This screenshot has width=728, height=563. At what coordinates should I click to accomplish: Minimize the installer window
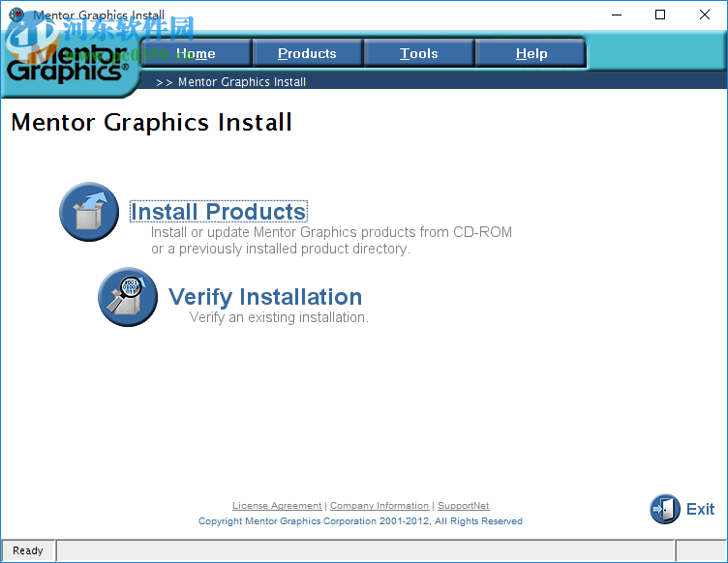(x=617, y=15)
